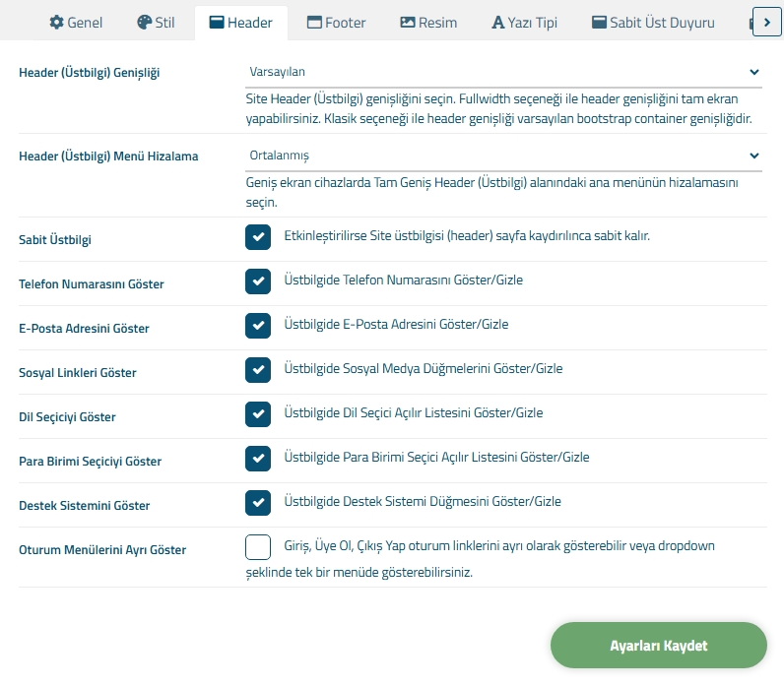Viewport: 784px width, 686px height.
Task: Click the Sabit Üstbilgi label
Action: tap(55, 240)
